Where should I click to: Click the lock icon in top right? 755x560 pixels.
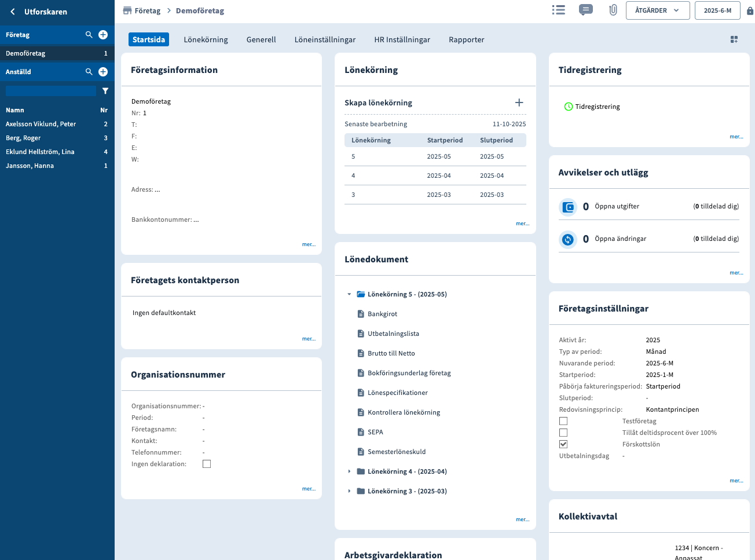(x=750, y=10)
